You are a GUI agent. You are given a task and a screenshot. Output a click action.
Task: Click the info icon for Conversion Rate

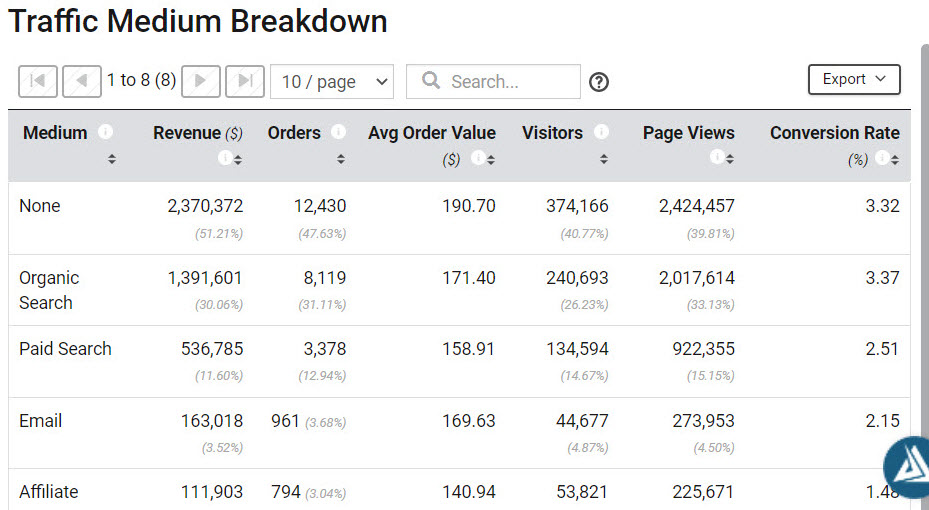[882, 158]
